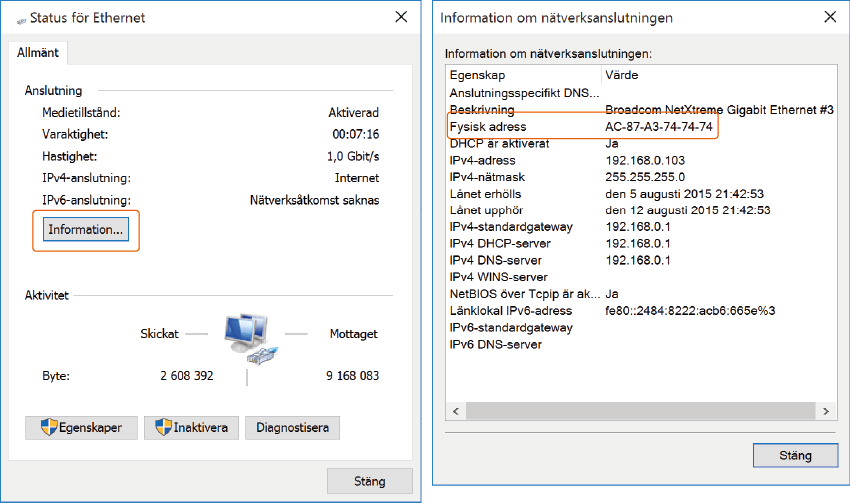
Task: Open Egenskaper with the shield icon
Action: point(80,428)
